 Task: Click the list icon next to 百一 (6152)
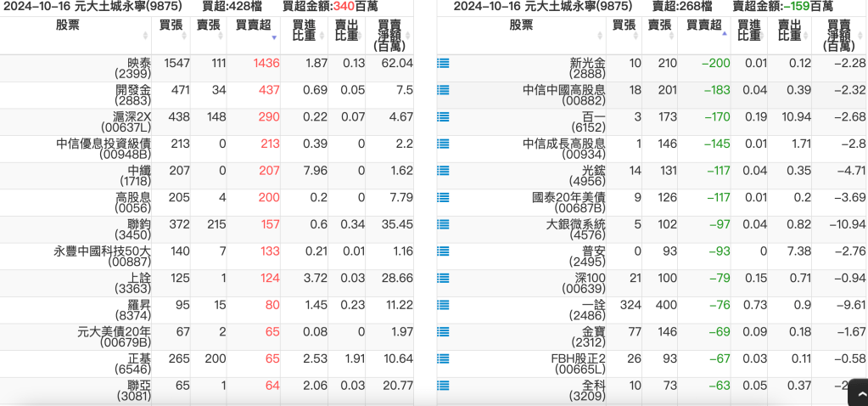pos(443,117)
